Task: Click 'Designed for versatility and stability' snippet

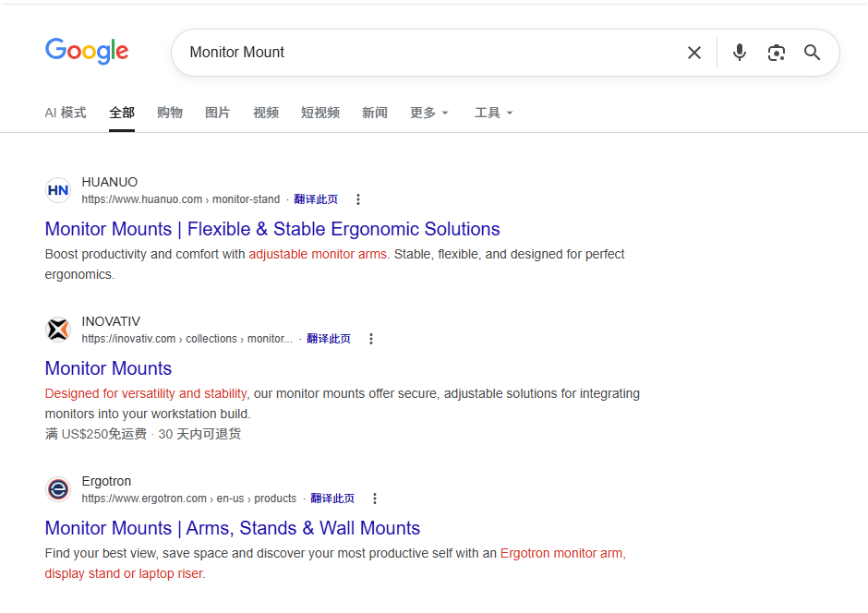Action: coord(146,394)
